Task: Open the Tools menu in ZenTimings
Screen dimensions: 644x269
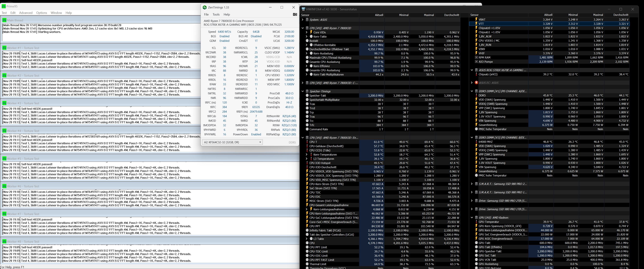Action: [216, 14]
